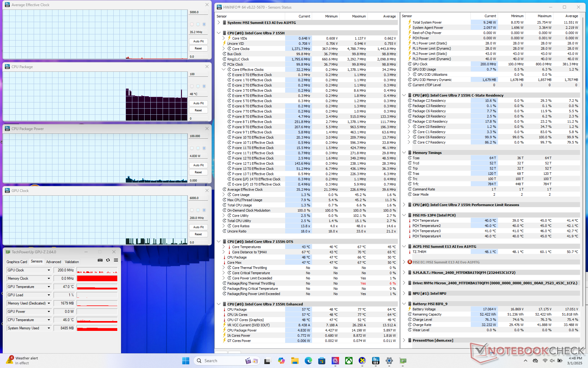Viewport: 588px width, 368px height.
Task: Click Auto Fit in CPU Package Power graph
Action: [198, 165]
